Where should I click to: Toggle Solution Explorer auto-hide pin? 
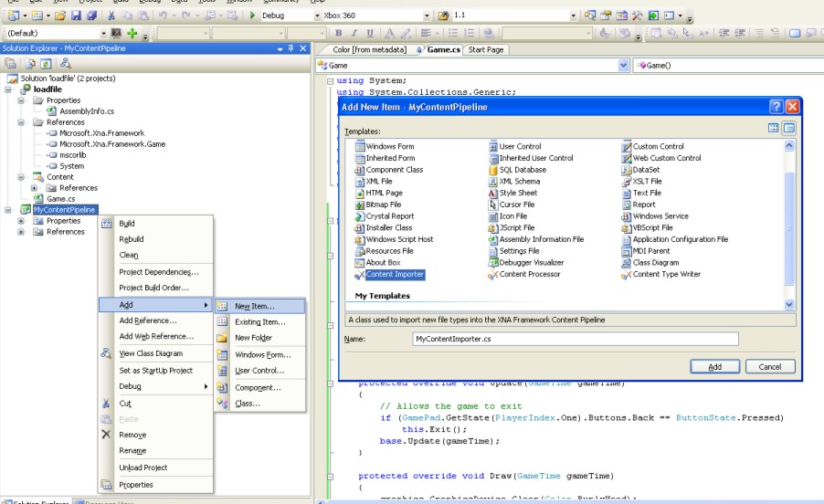[291, 48]
